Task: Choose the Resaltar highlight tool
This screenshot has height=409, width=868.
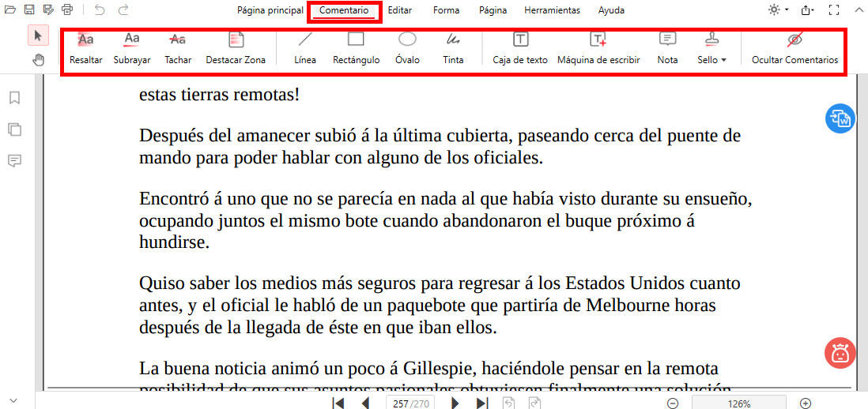Action: (x=86, y=49)
